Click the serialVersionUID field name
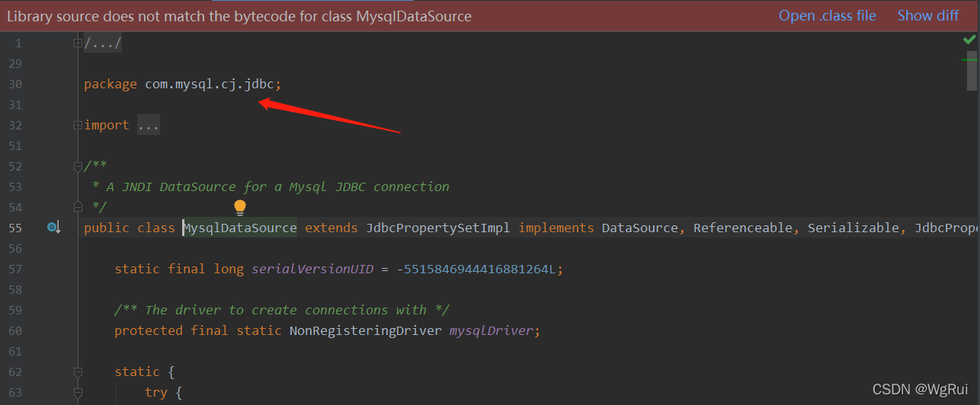 point(312,269)
